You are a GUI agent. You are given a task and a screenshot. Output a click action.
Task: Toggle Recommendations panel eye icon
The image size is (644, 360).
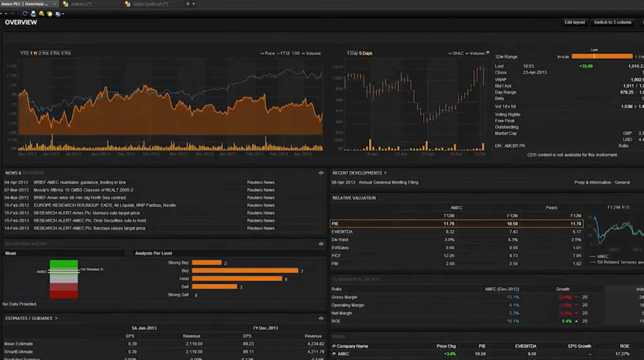tap(321, 244)
